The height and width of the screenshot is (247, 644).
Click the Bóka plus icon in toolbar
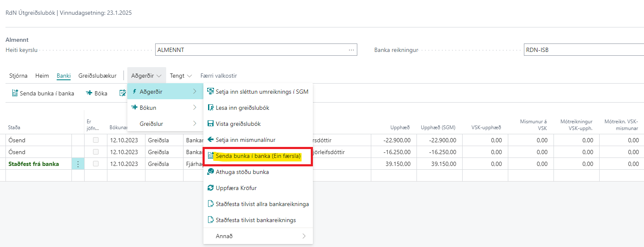pos(89,93)
